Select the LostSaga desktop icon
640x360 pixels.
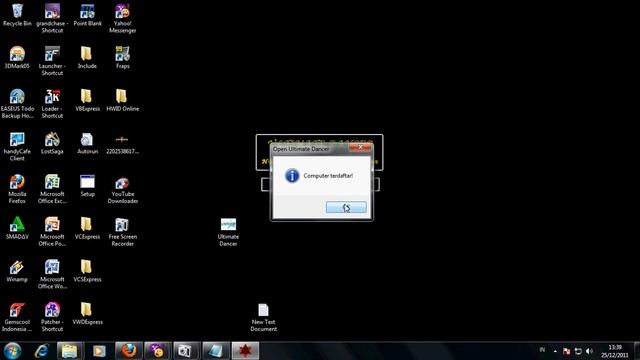click(x=52, y=143)
